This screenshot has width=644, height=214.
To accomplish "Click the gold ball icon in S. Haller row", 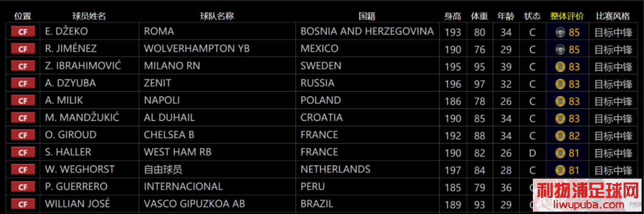I will [561, 153].
